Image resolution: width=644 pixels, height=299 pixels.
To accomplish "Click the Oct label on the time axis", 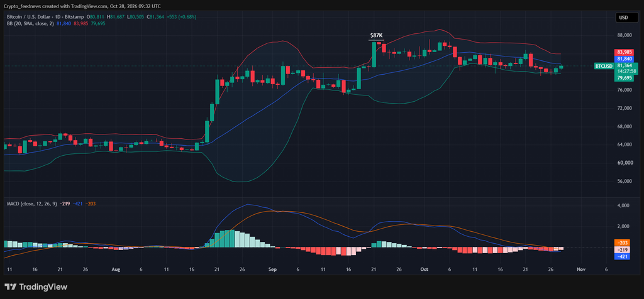I will 425,269.
